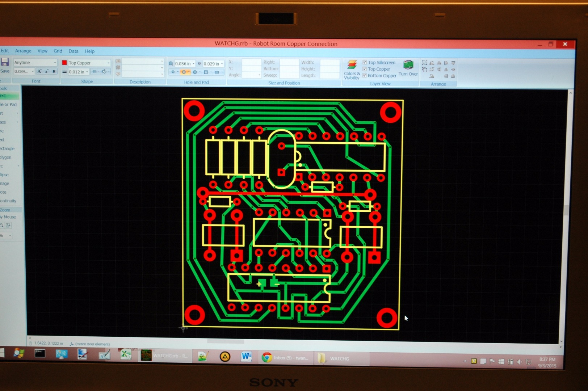Open the Help menu
The image size is (588, 391).
pyautogui.click(x=90, y=51)
